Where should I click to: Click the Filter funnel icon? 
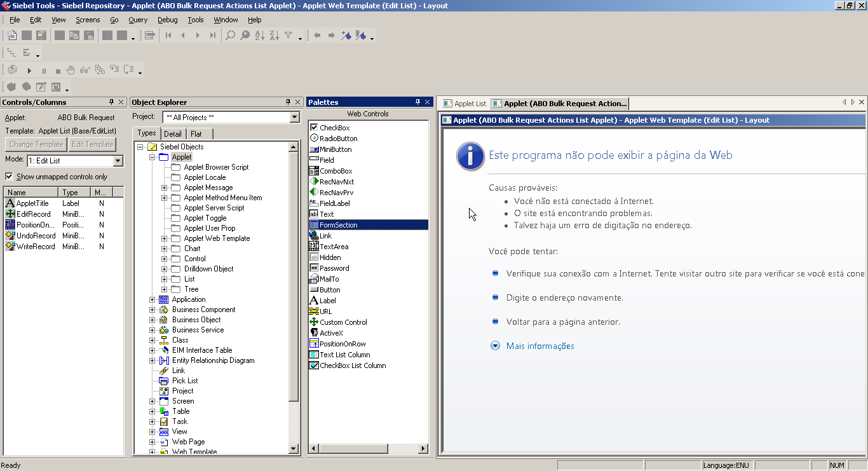288,36
